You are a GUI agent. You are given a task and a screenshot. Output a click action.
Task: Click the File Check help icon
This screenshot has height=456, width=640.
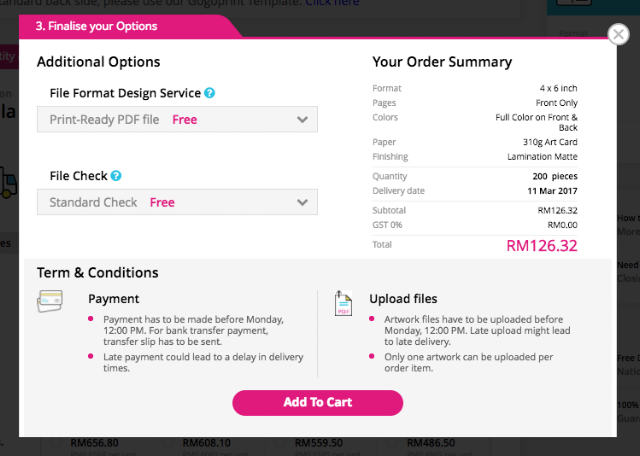(116, 176)
